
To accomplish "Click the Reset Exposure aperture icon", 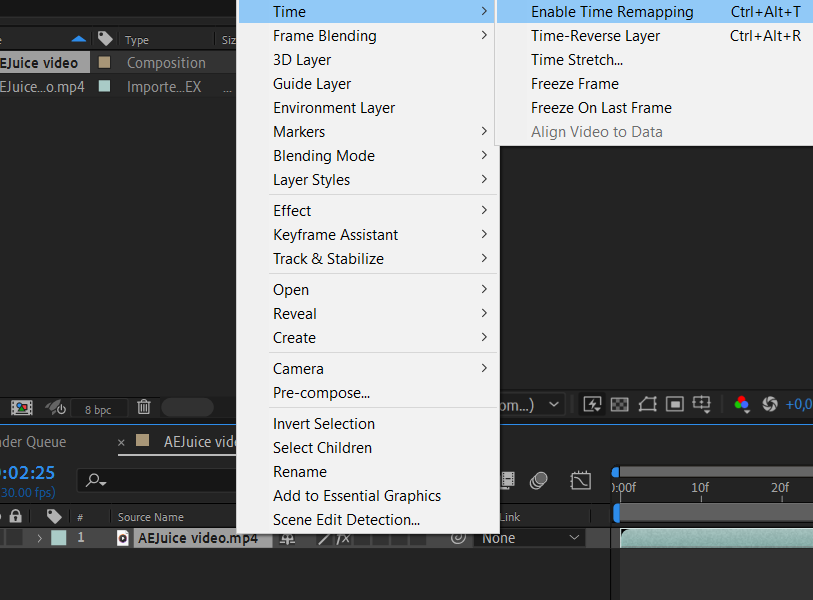I will pyautogui.click(x=769, y=404).
